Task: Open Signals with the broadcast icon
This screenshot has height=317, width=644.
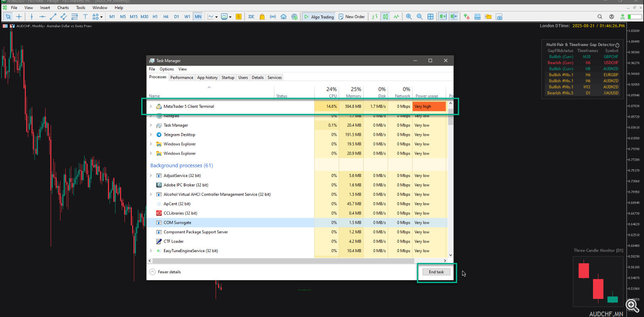Action: [x=273, y=16]
